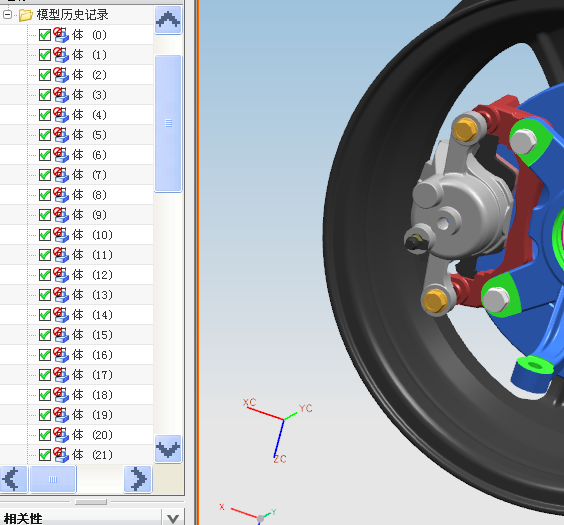This screenshot has width=564, height=525.
Task: Click the vertical scrollbar thumb in the navigator
Action: [x=168, y=123]
